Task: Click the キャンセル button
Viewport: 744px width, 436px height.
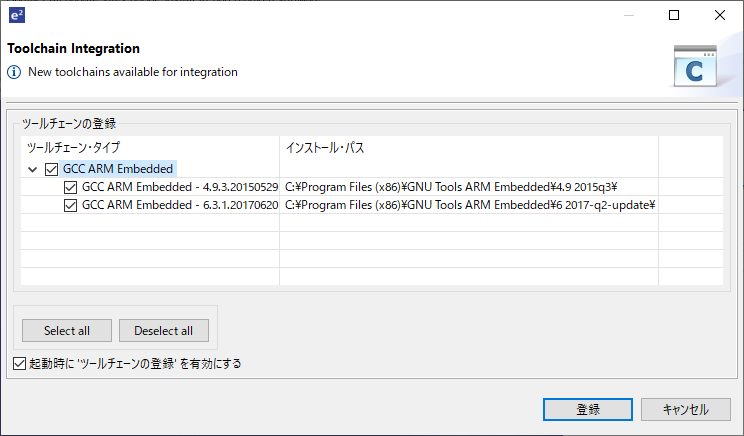Action: (x=686, y=409)
